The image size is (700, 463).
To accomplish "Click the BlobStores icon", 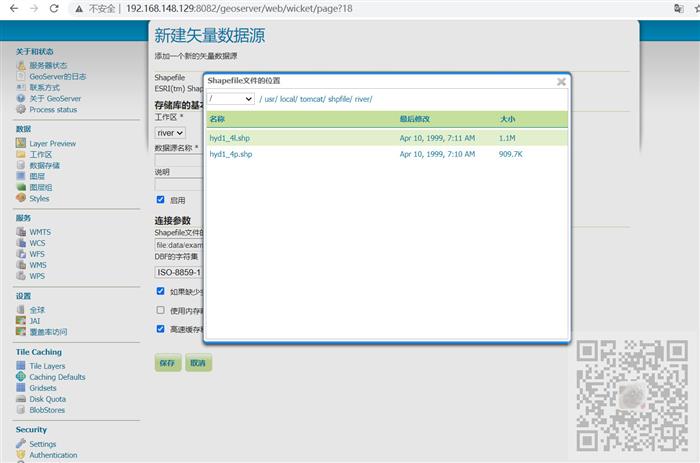I will tap(21, 409).
